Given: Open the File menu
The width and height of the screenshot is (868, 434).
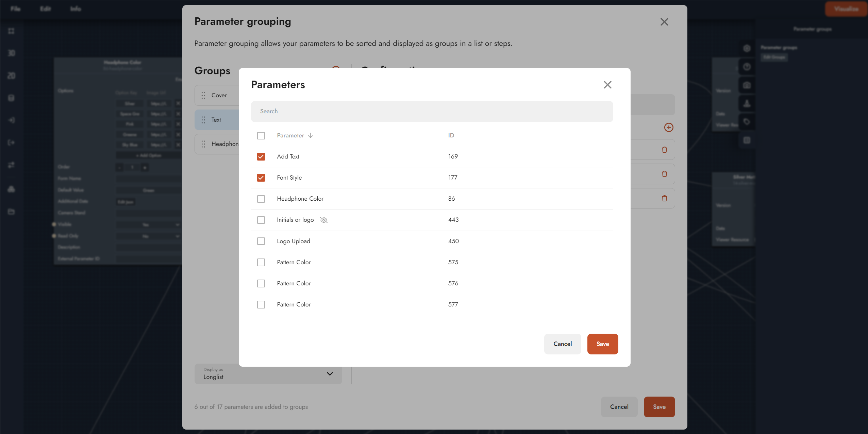Looking at the screenshot, I should click(15, 9).
